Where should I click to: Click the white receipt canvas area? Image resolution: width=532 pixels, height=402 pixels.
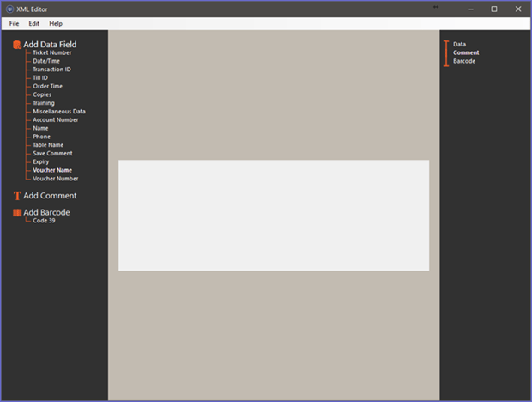tap(274, 215)
